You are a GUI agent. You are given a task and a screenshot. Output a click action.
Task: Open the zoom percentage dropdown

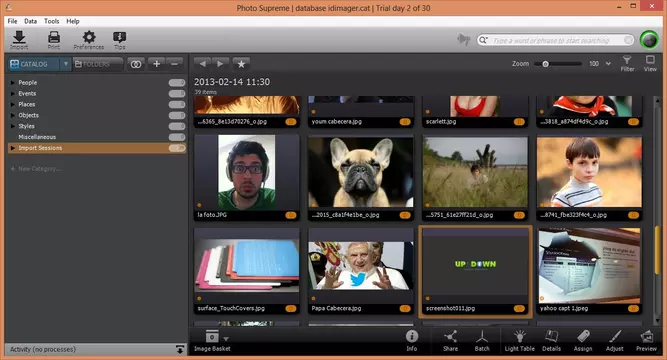(608, 64)
